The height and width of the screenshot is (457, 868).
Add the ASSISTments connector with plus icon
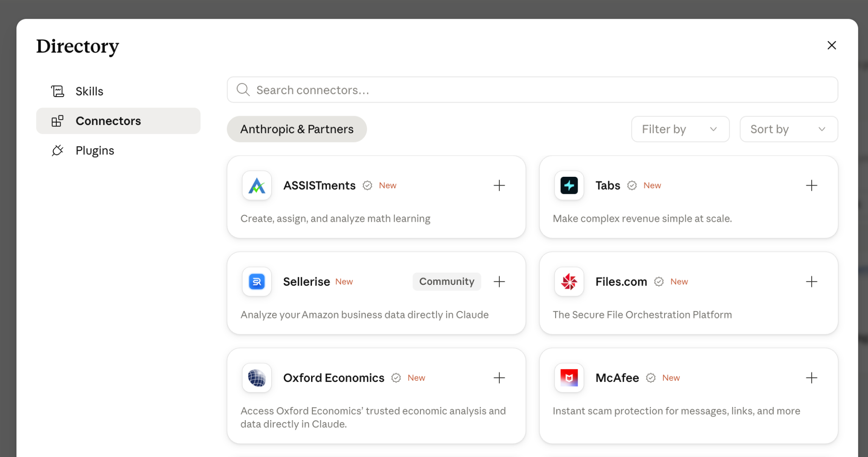pyautogui.click(x=499, y=185)
